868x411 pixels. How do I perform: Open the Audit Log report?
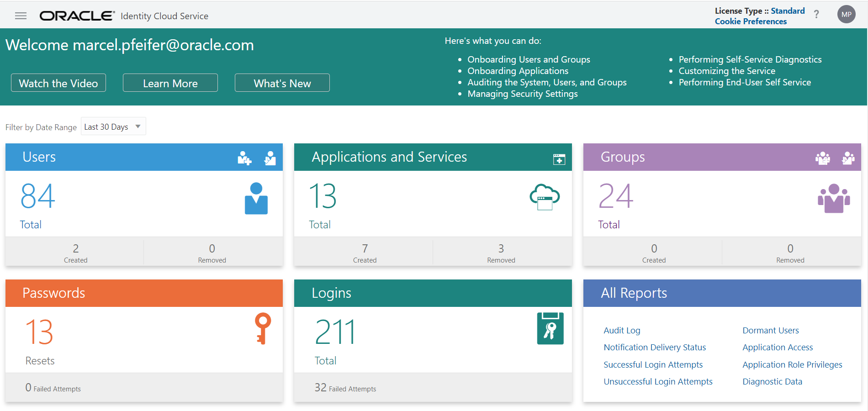pos(622,330)
